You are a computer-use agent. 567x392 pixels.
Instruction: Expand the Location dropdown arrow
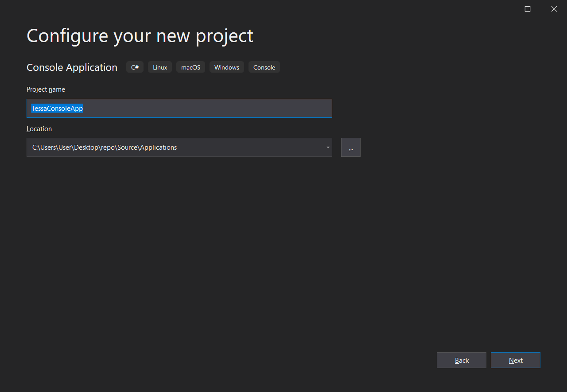tap(327, 147)
